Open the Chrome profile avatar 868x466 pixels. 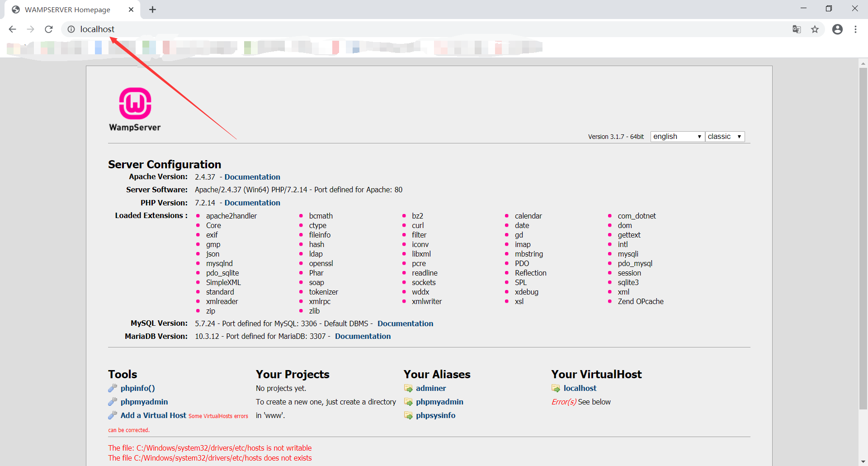[837, 29]
